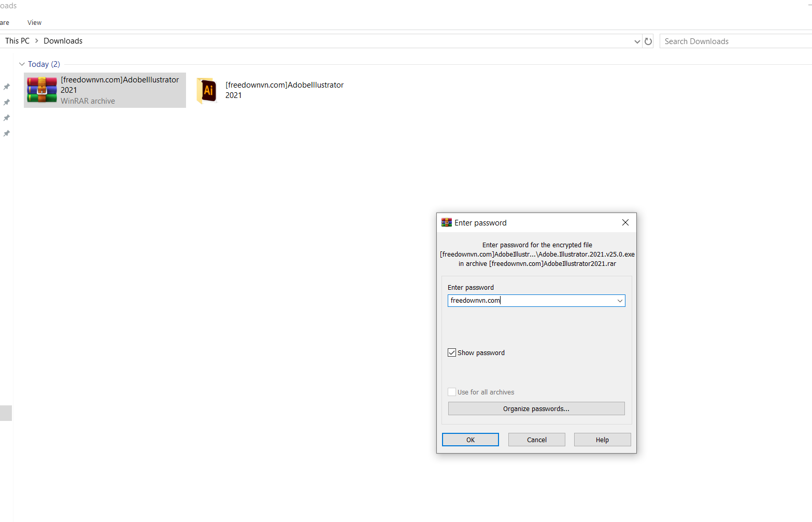Open Organize passwords settings

[x=536, y=408]
